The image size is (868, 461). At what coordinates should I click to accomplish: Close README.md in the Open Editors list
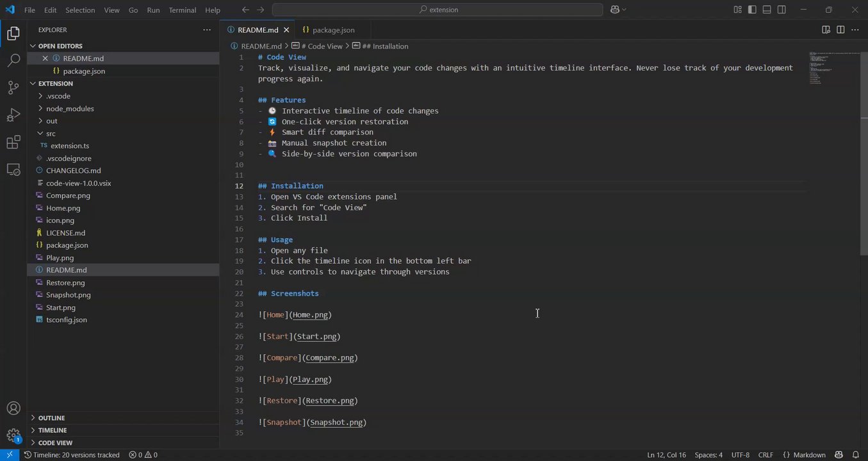pyautogui.click(x=45, y=58)
